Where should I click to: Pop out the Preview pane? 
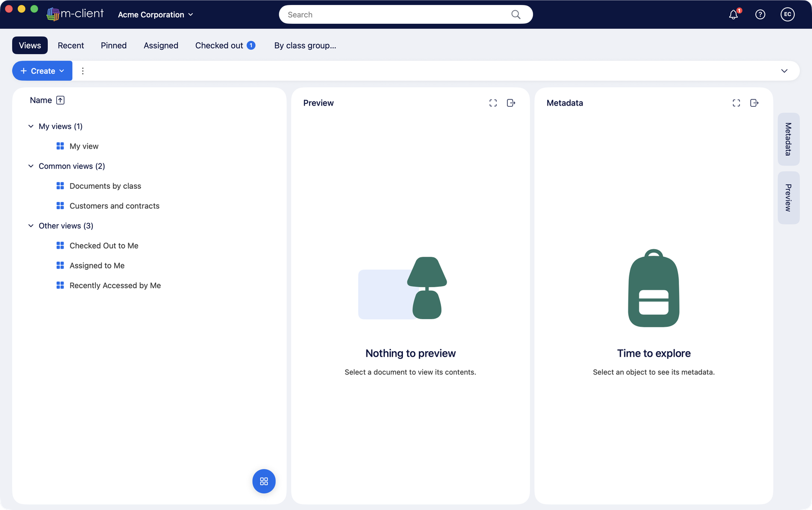[x=511, y=103]
